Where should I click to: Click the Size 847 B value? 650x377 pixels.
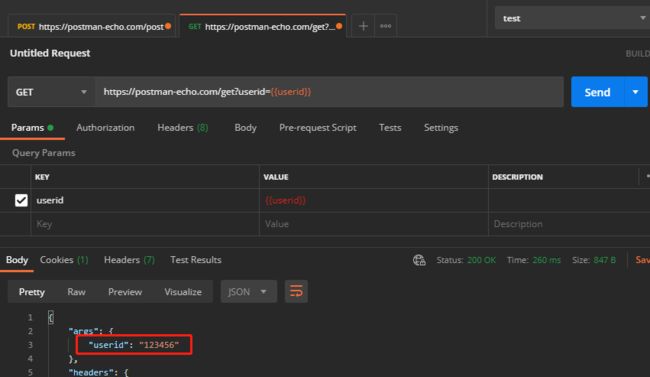[x=604, y=260]
